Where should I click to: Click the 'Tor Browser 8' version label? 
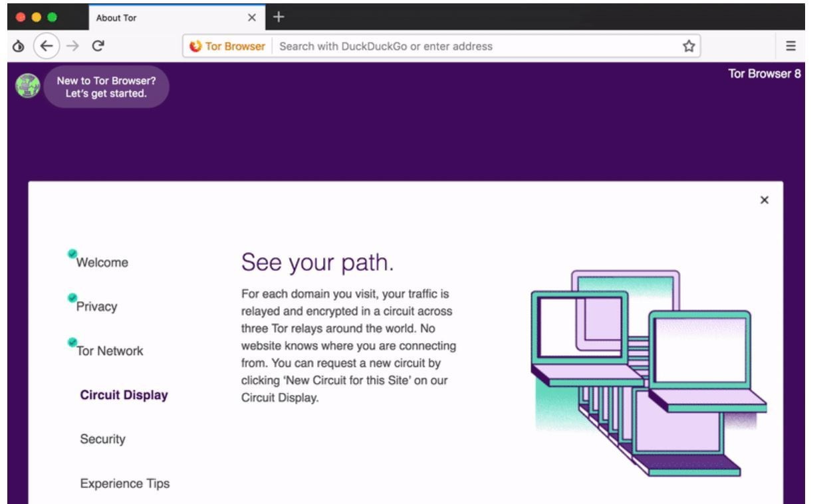(x=765, y=74)
